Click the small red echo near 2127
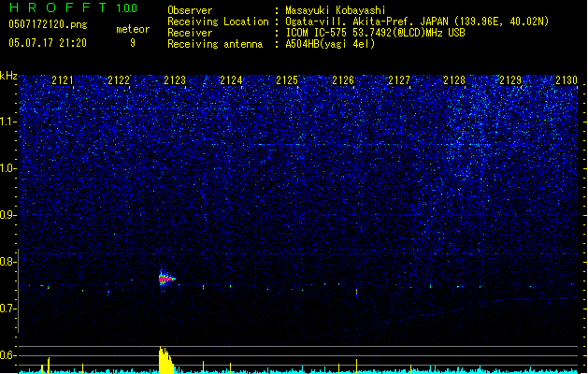The height and width of the screenshot is (374, 588). click(356, 292)
